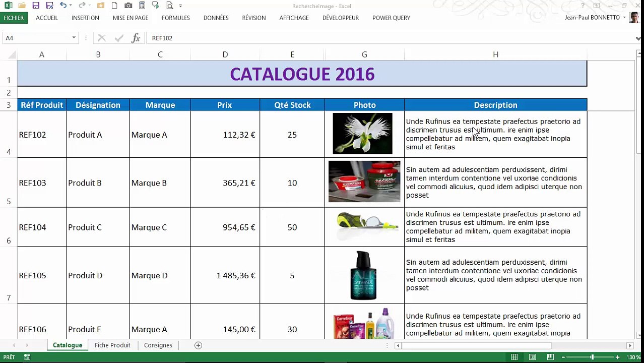This screenshot has width=644, height=363.
Task: Select the Catalogue sheet tab
Action: [68, 345]
